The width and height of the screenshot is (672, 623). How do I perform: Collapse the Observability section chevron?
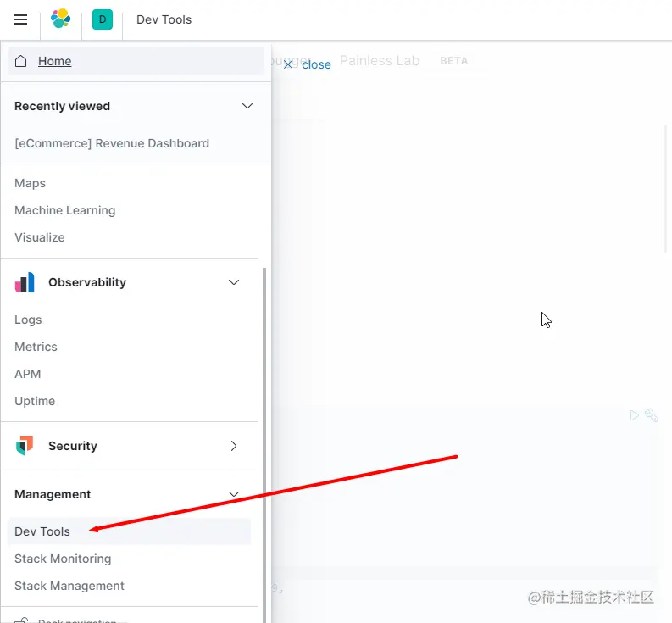(x=234, y=282)
